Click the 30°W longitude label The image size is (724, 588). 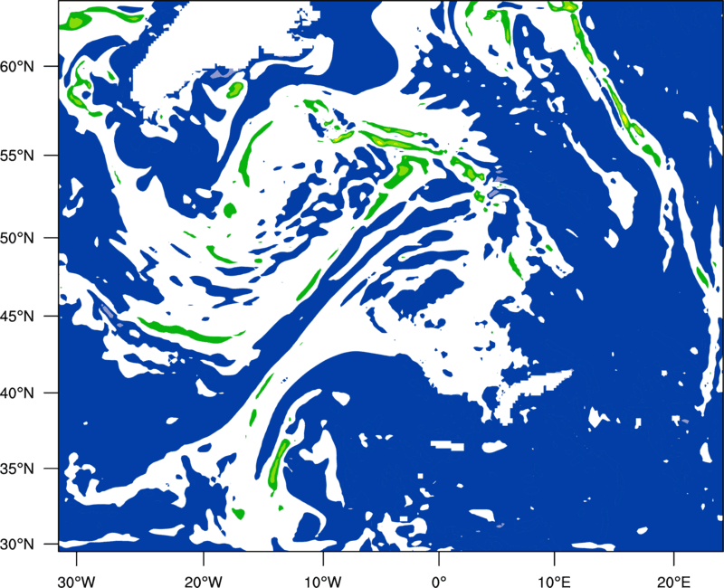click(76, 581)
